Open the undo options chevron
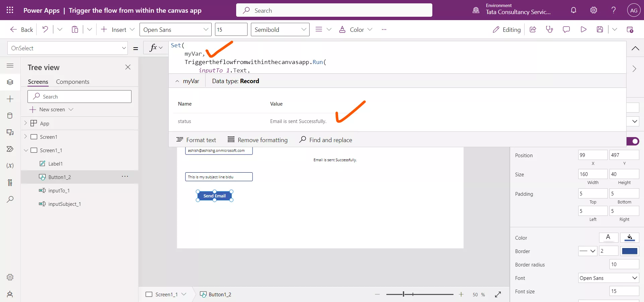Screen dimensions: 644x302 pos(60,29)
